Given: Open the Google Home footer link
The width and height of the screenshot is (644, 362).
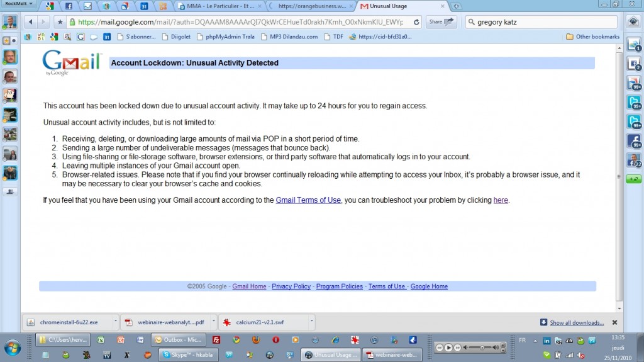Looking at the screenshot, I should coord(429,286).
